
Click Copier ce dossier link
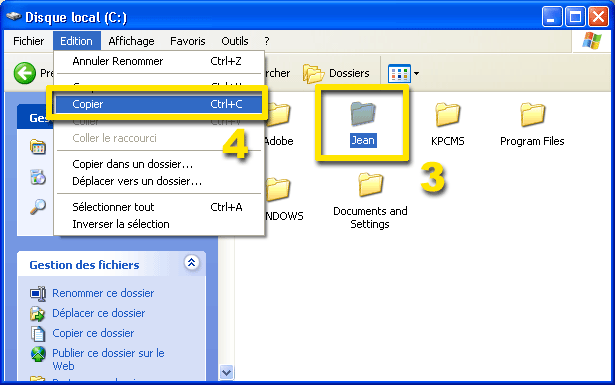[x=93, y=333]
